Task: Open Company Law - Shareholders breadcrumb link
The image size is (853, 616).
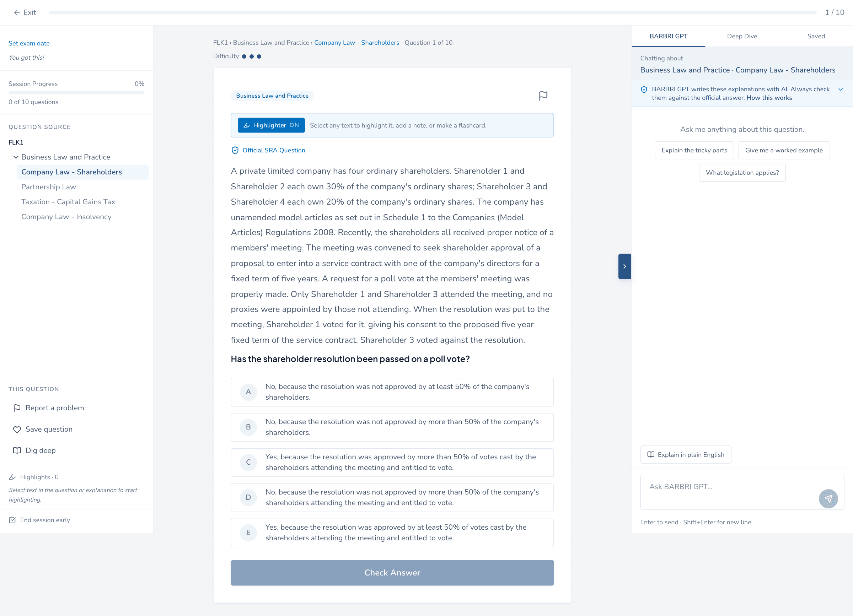Action: [356, 43]
